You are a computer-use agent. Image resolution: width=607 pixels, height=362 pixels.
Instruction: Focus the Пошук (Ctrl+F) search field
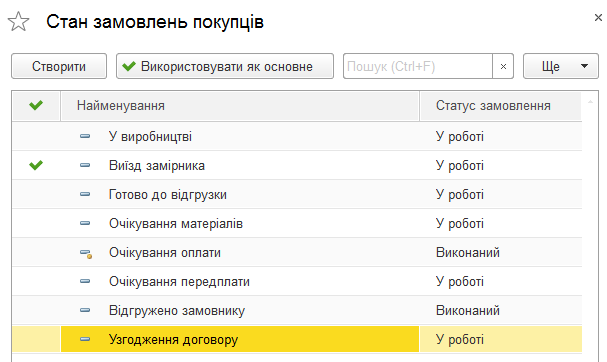(418, 66)
